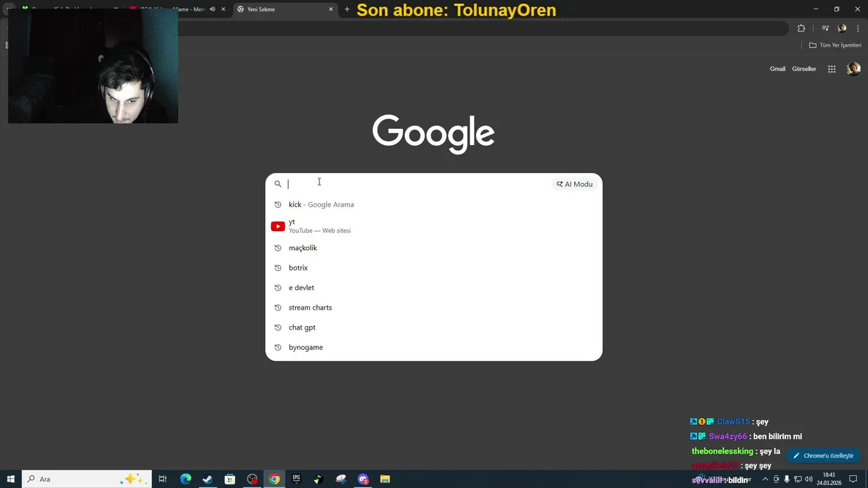The image size is (868, 488).
Task: Click the magnifier icon in search box
Action: [x=278, y=184]
